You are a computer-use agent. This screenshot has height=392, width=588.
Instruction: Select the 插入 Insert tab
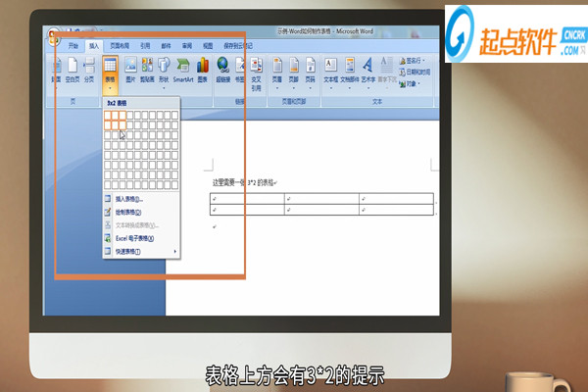click(94, 46)
